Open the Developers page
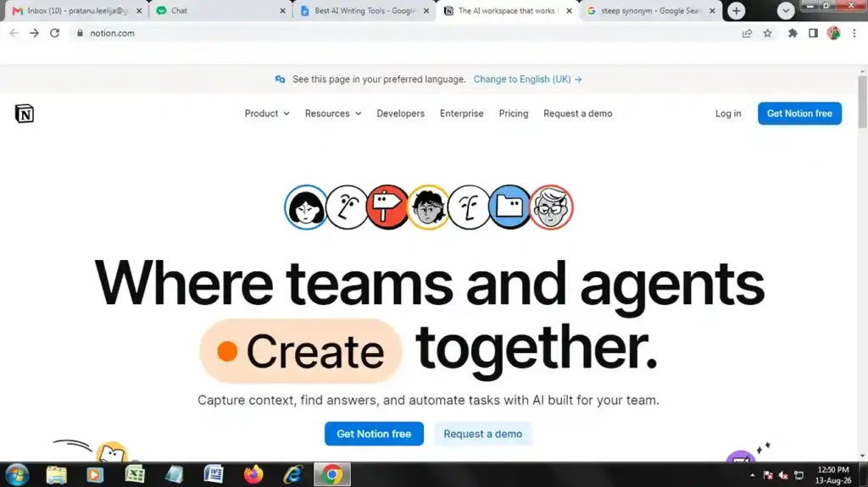This screenshot has height=487, width=868. (x=400, y=113)
